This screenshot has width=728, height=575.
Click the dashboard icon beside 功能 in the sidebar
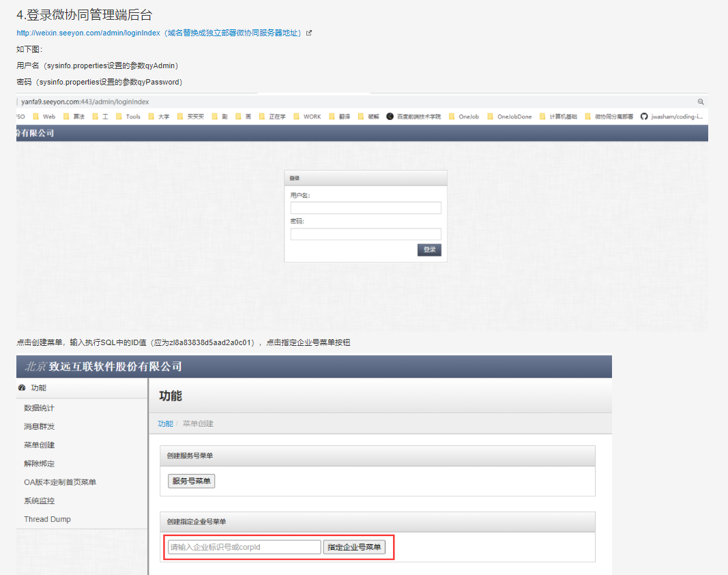pyautogui.click(x=22, y=388)
